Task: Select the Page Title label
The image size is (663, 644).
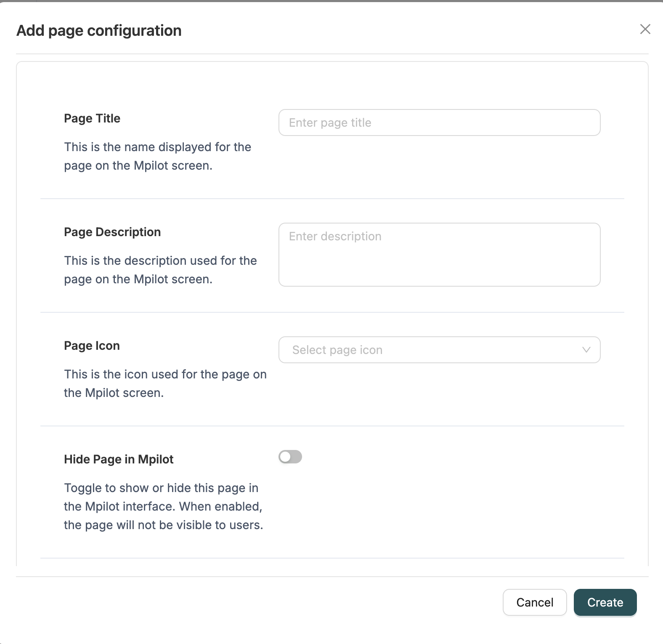Action: point(92,118)
